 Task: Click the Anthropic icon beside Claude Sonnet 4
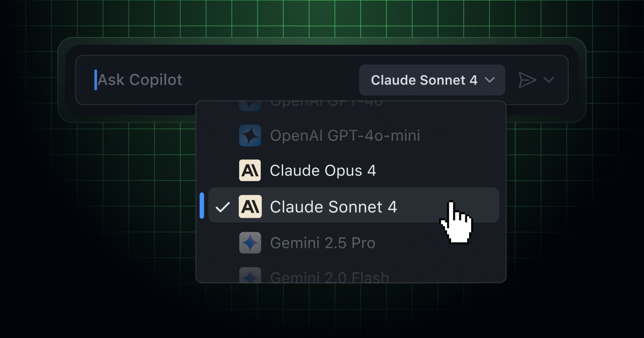(x=250, y=207)
